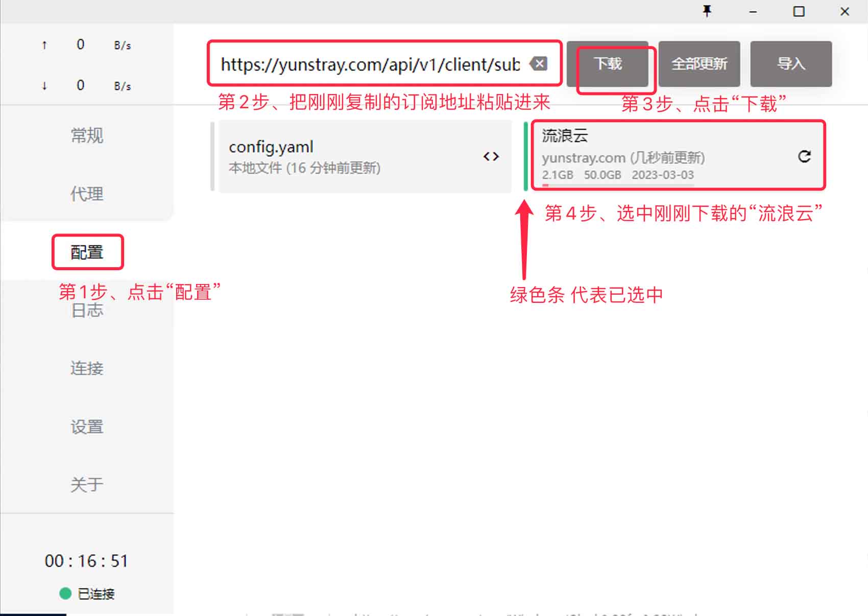
Task: Clear the subscription URL with the X icon
Action: pyautogui.click(x=539, y=64)
